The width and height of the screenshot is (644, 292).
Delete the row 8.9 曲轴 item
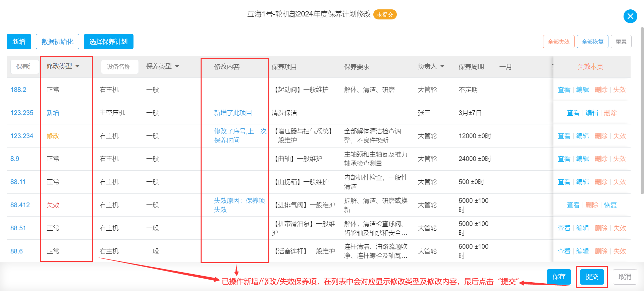coord(601,159)
